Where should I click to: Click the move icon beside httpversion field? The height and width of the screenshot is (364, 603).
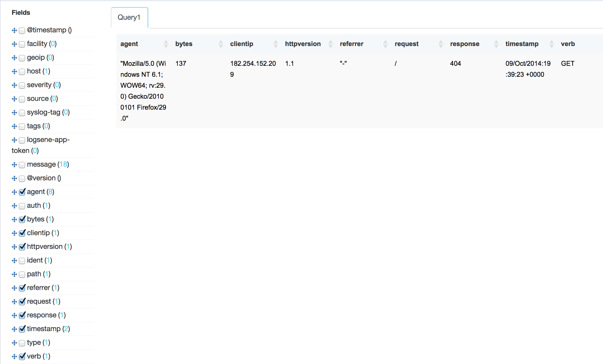(x=14, y=247)
